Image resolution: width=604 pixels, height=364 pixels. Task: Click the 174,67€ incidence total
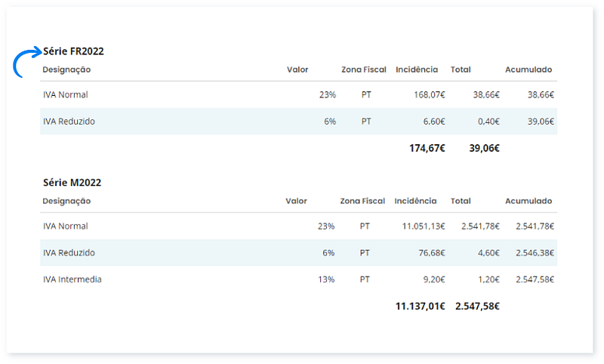click(x=427, y=148)
